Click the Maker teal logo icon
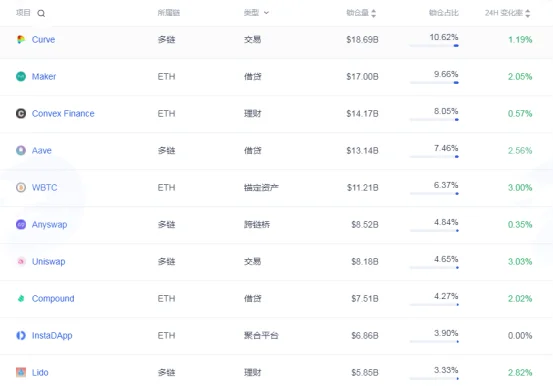Viewport: 554px width, 387px height. coord(21,76)
